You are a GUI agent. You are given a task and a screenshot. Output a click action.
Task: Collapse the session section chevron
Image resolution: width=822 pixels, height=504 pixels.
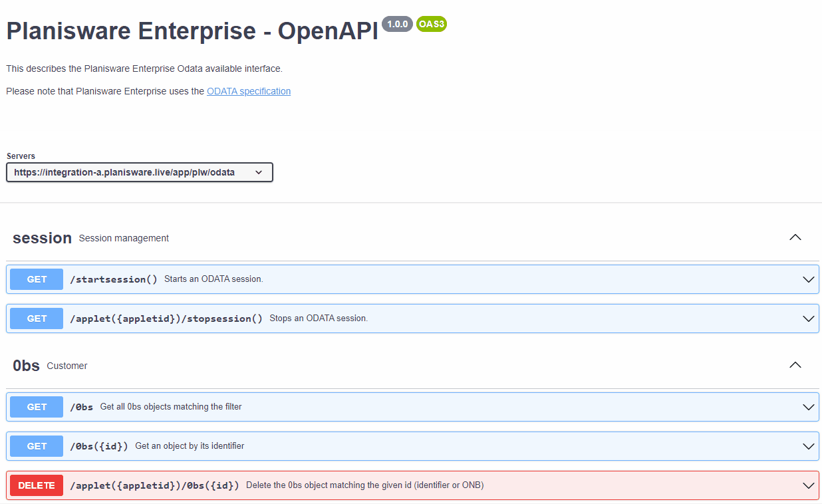pyautogui.click(x=795, y=237)
